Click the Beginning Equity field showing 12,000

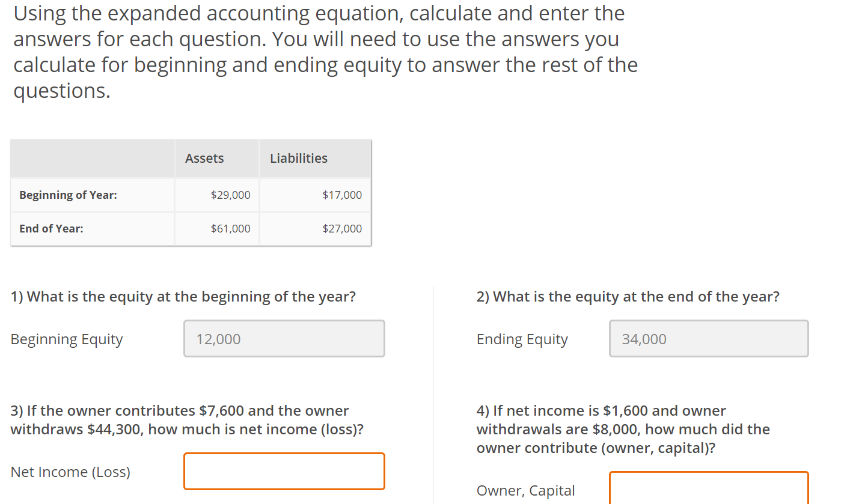pos(284,338)
